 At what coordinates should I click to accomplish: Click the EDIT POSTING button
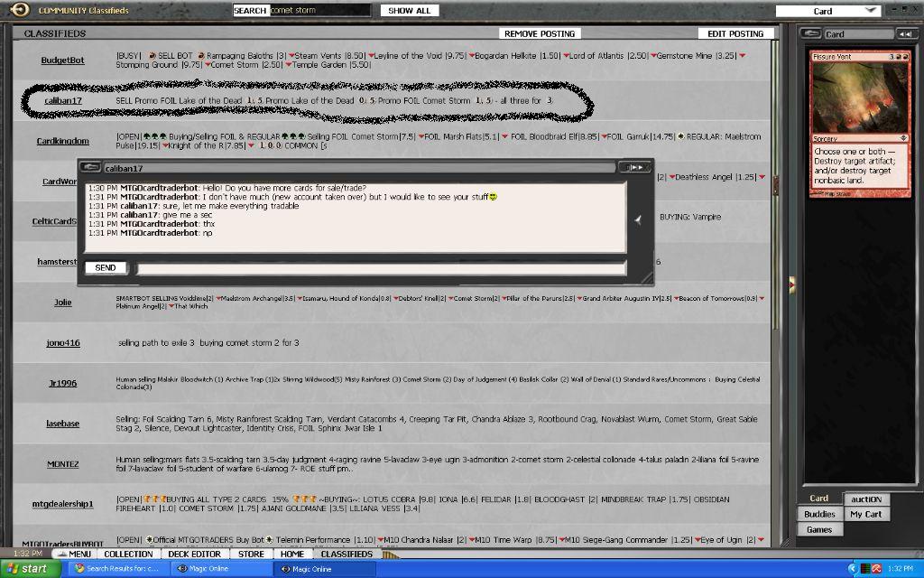tap(735, 33)
